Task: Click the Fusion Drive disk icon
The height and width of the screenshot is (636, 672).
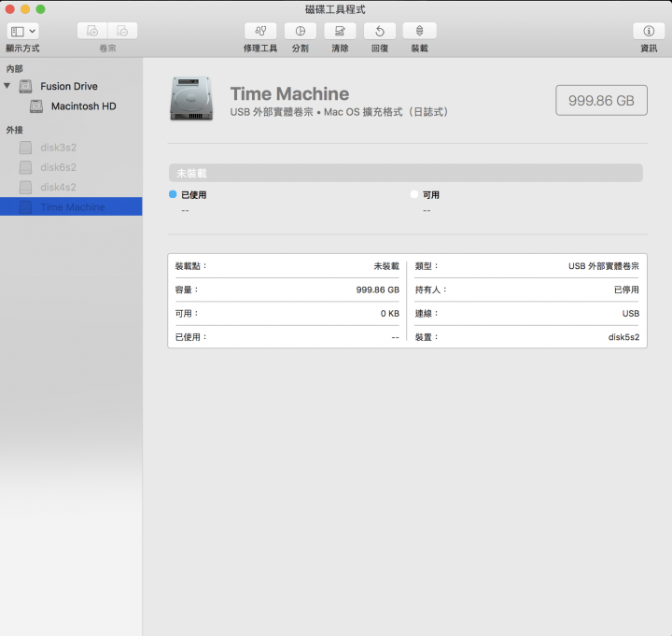Action: (x=26, y=86)
